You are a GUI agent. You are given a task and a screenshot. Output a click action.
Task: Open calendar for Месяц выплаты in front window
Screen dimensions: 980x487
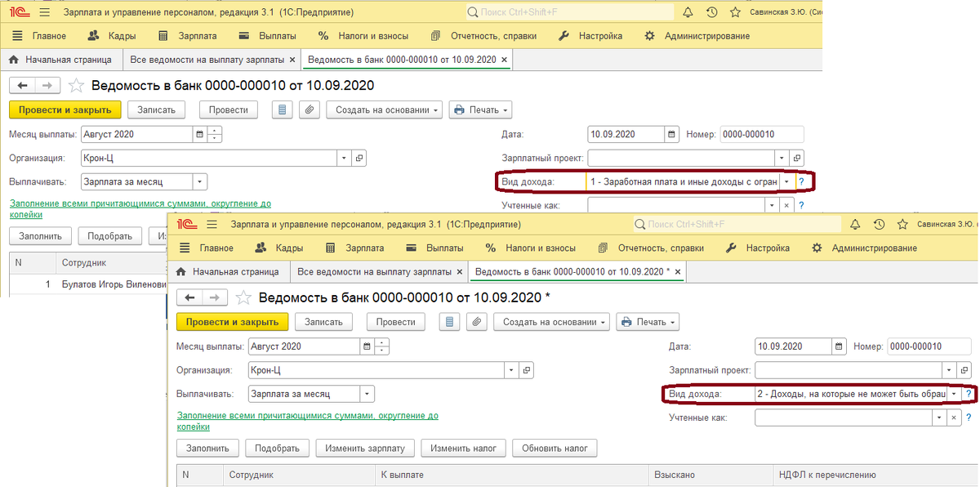(367, 346)
